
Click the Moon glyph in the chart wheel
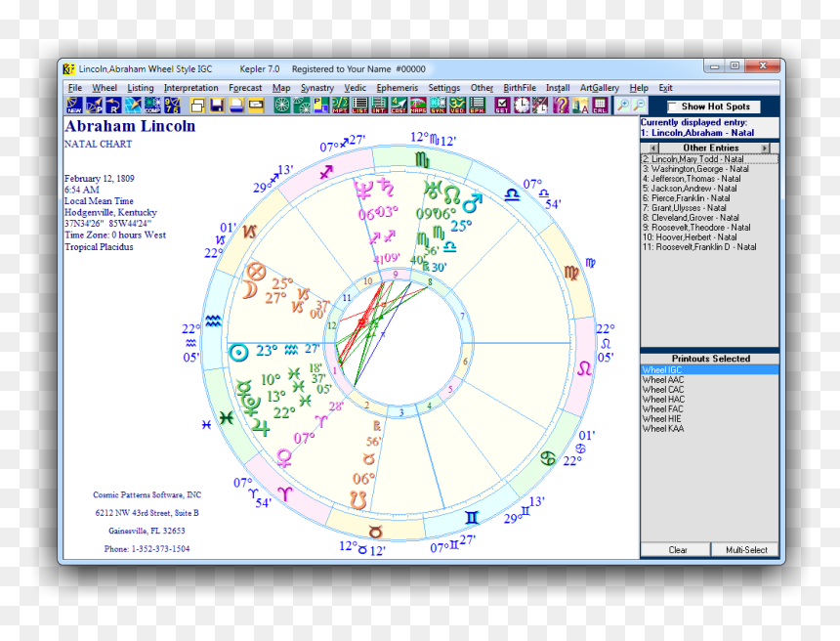pos(249,290)
